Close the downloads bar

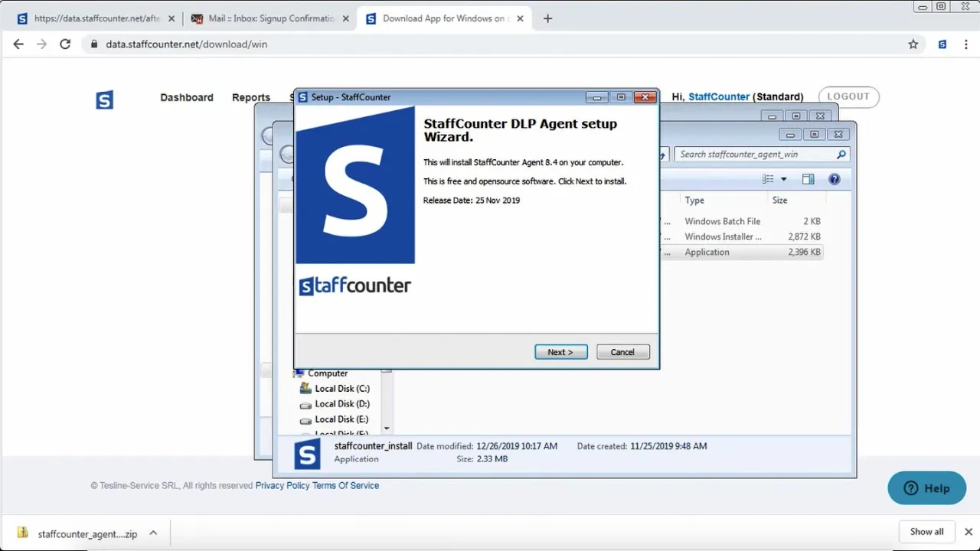[x=968, y=532]
